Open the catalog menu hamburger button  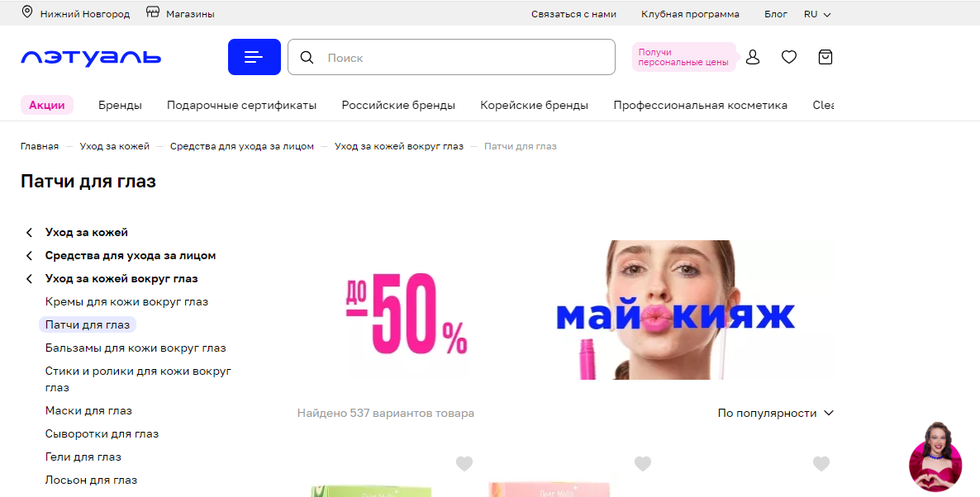[254, 57]
